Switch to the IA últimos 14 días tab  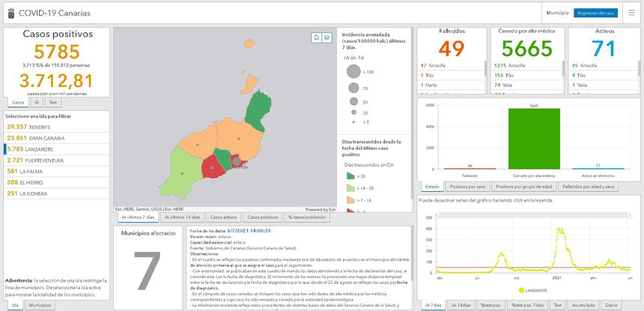tap(180, 217)
